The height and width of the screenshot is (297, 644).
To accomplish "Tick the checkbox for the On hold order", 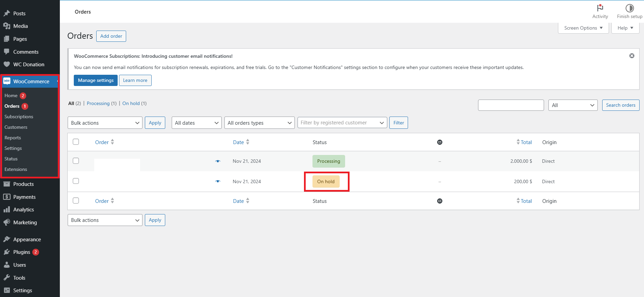I will pos(76,181).
